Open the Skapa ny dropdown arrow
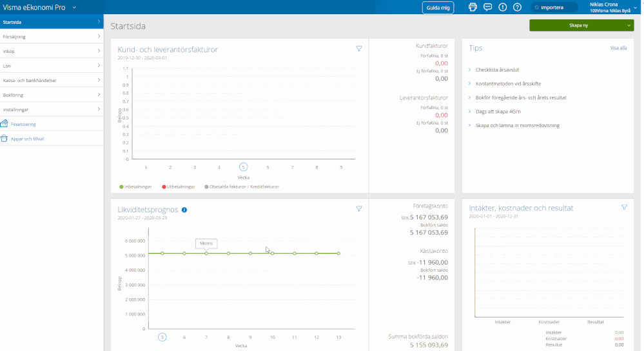The width and height of the screenshot is (644, 351). (629, 26)
